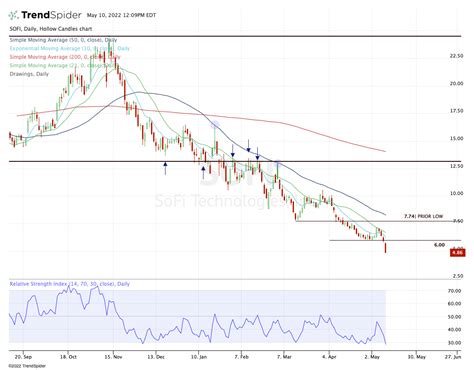This screenshot has width=474, height=370.
Task: Select the Simple Moving Average (200) legend entry
Action: [x=64, y=57]
